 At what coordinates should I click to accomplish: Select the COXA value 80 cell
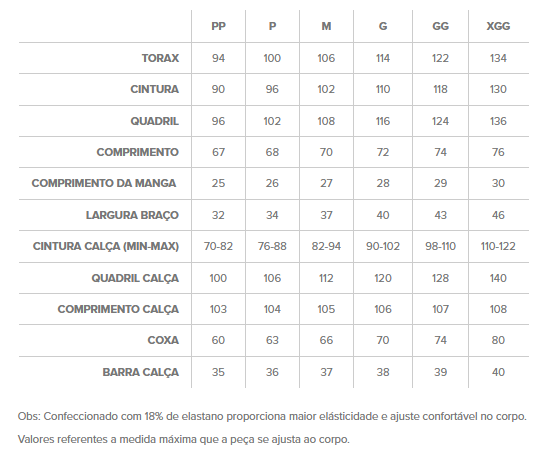click(x=498, y=340)
